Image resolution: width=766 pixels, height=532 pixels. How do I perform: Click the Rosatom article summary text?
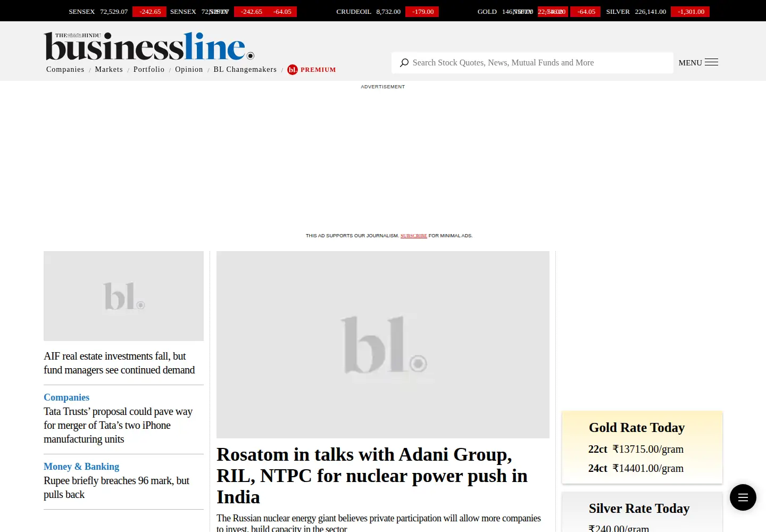click(x=379, y=522)
